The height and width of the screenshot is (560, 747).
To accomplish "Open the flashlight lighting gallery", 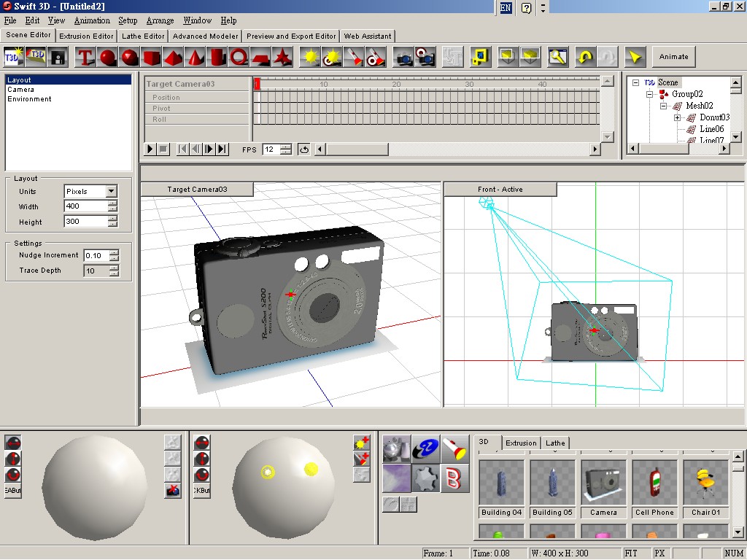I will (x=454, y=449).
